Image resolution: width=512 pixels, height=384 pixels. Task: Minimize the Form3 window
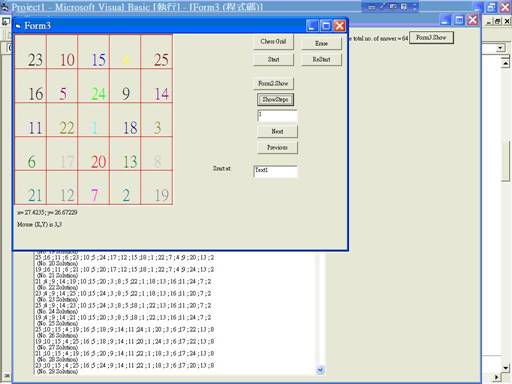(312, 26)
